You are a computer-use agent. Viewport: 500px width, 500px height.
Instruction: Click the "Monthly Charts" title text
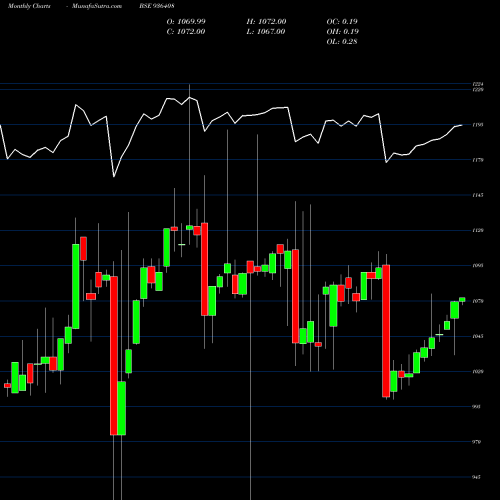pos(29,6)
